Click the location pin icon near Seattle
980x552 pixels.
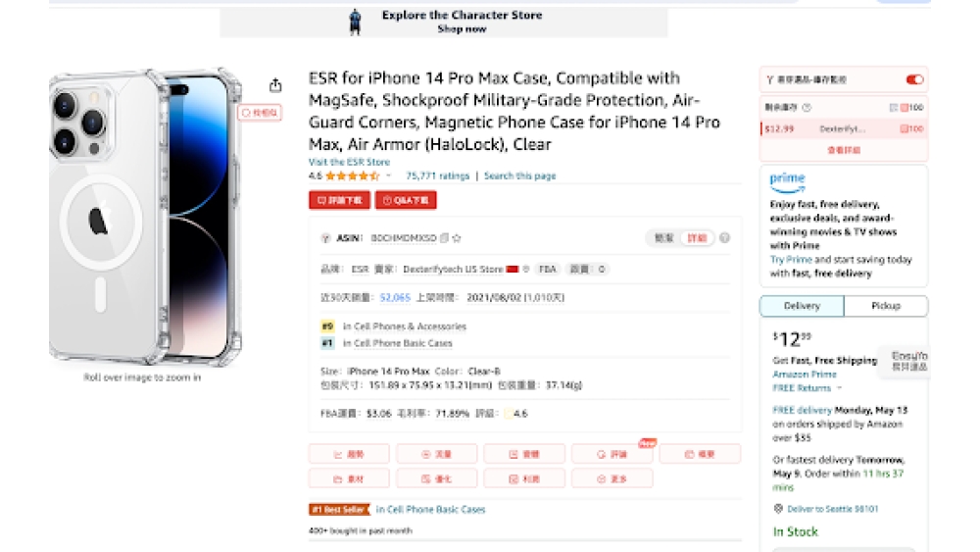click(x=778, y=508)
